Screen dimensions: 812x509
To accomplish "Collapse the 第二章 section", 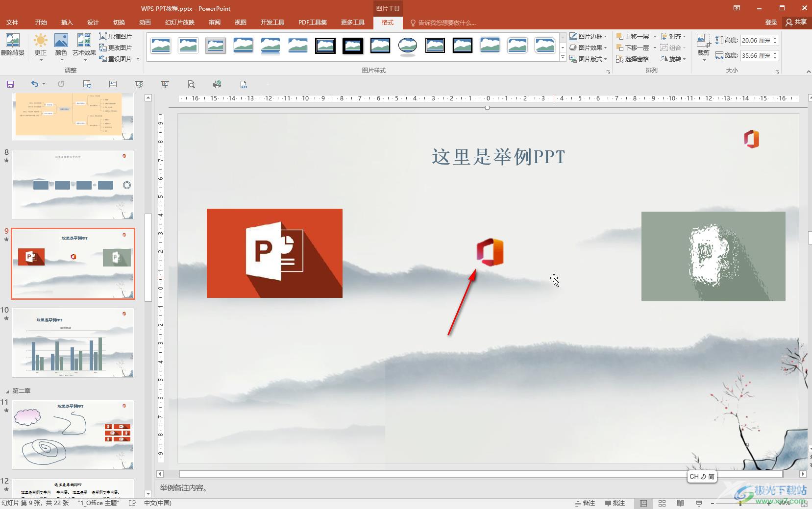I will tap(7, 391).
